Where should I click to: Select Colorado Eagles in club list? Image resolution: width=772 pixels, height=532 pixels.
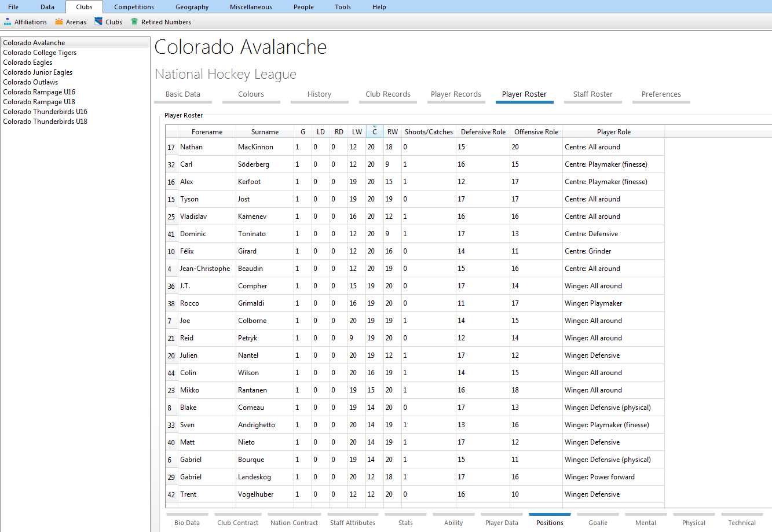(75, 63)
